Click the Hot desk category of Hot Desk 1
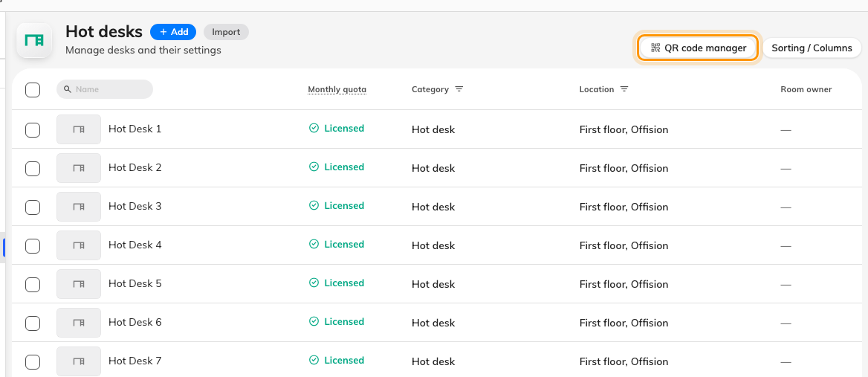Image resolution: width=868 pixels, height=377 pixels. [x=433, y=130]
